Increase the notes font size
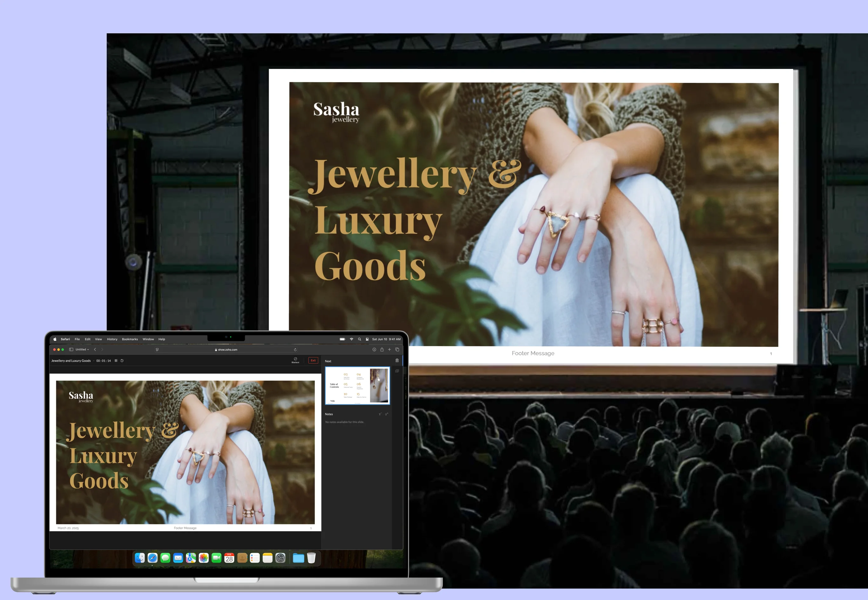Viewport: 868px width, 600px height. tap(386, 414)
